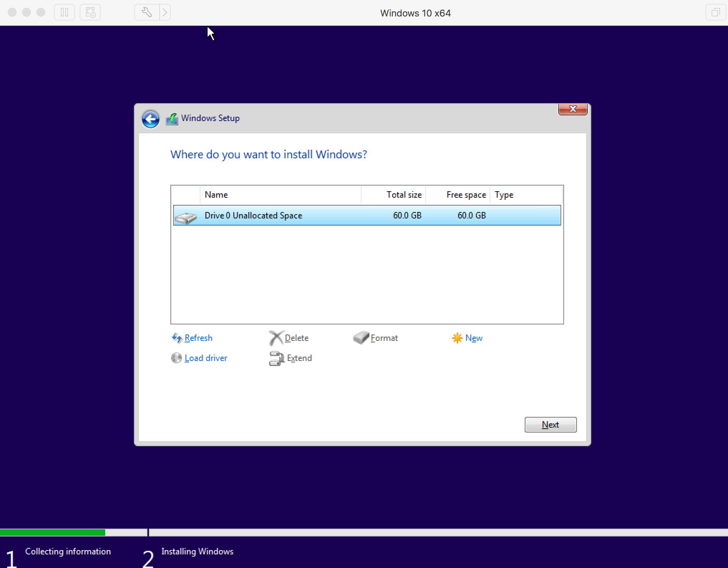
Task: Click the Installing Windows step label
Action: pyautogui.click(x=197, y=552)
